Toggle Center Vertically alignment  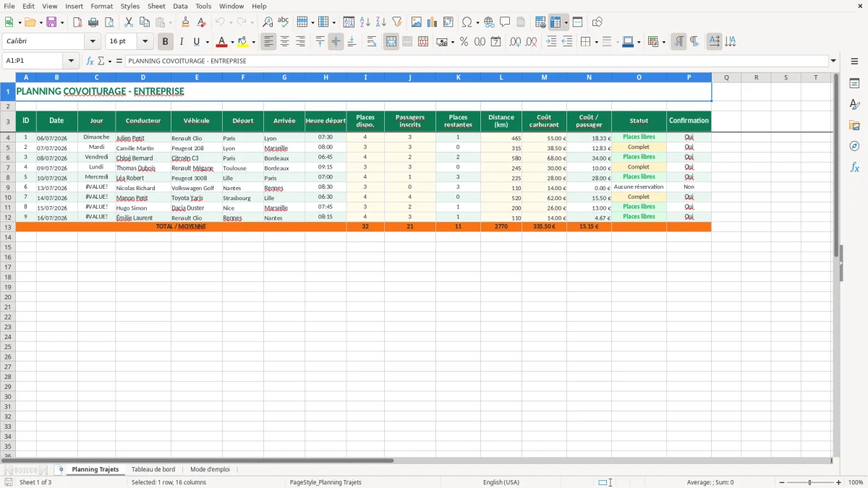coord(336,42)
